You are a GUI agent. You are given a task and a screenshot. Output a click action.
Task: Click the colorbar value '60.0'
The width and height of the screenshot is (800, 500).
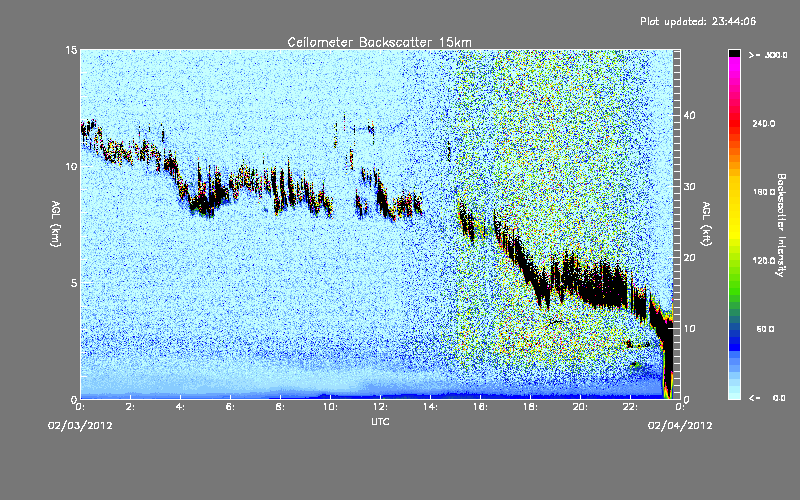[x=765, y=329]
